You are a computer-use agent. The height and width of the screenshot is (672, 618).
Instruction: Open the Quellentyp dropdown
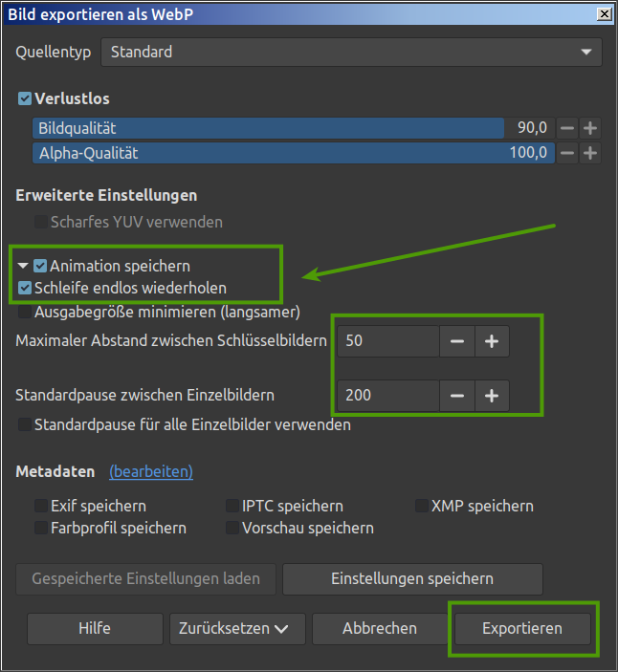coord(351,52)
